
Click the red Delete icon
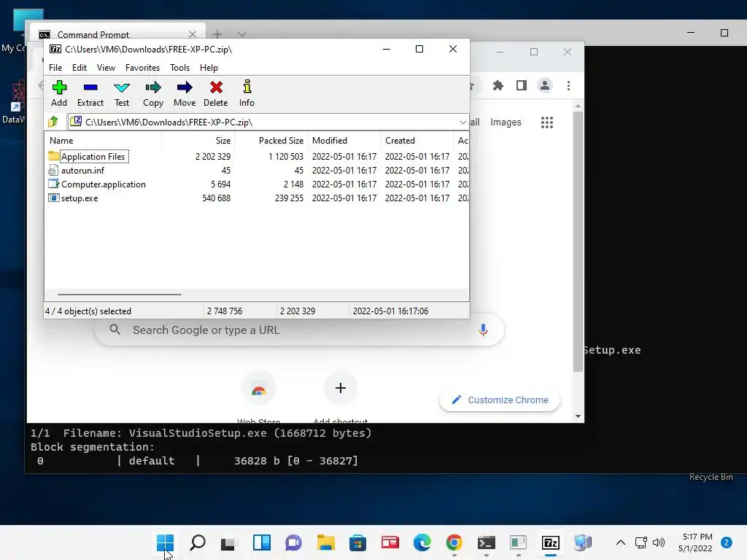(x=216, y=93)
